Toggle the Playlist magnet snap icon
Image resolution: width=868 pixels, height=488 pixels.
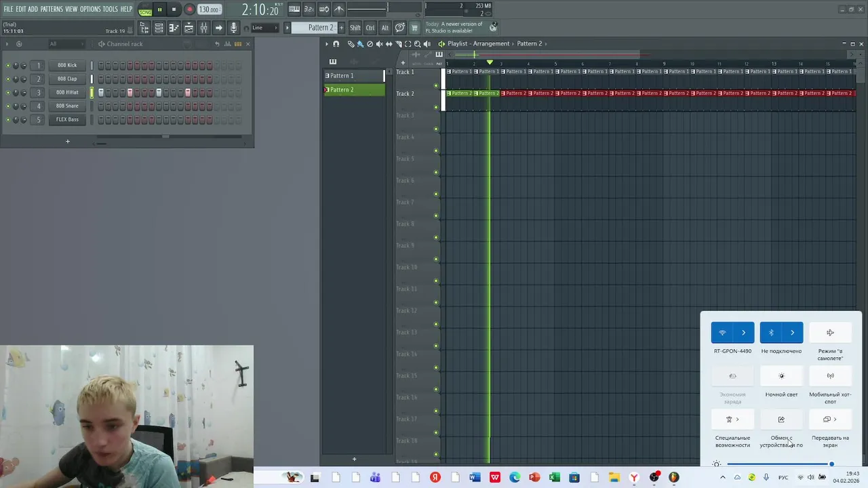tap(336, 43)
